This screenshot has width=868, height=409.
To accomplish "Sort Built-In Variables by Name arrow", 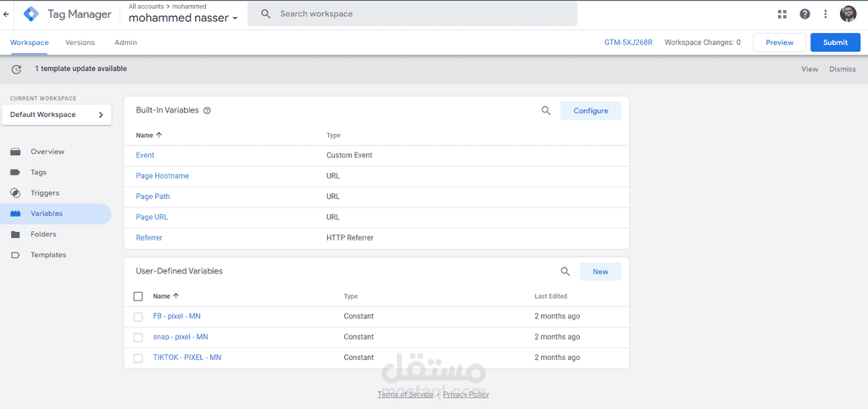I will (159, 135).
